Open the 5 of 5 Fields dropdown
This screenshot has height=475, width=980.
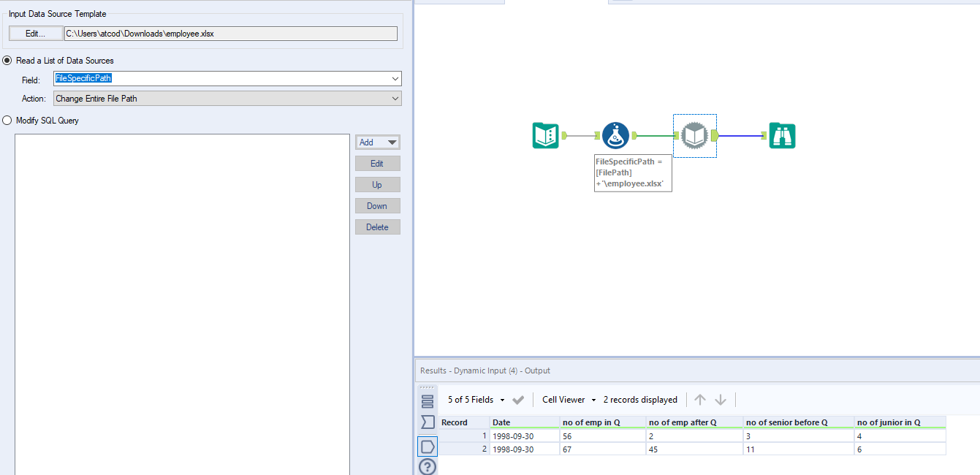474,400
